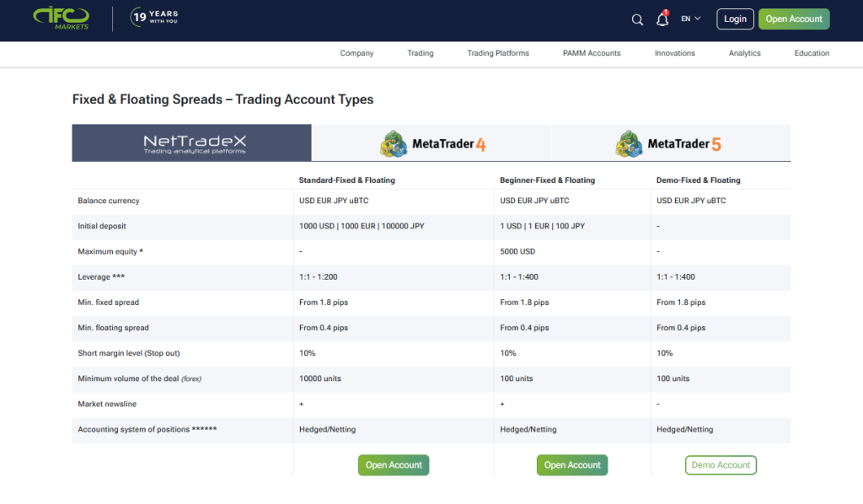Click the search magnifier icon
The height and width of the screenshot is (504, 863).
[637, 19]
